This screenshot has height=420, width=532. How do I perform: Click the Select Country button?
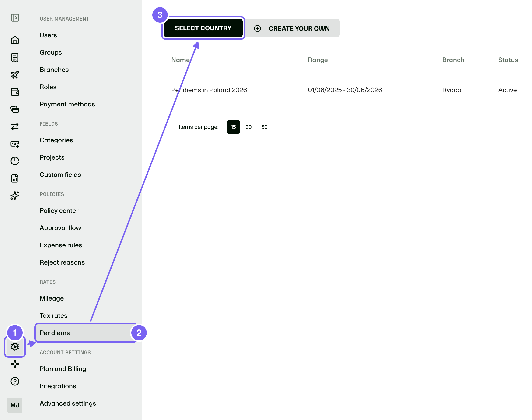pos(203,28)
